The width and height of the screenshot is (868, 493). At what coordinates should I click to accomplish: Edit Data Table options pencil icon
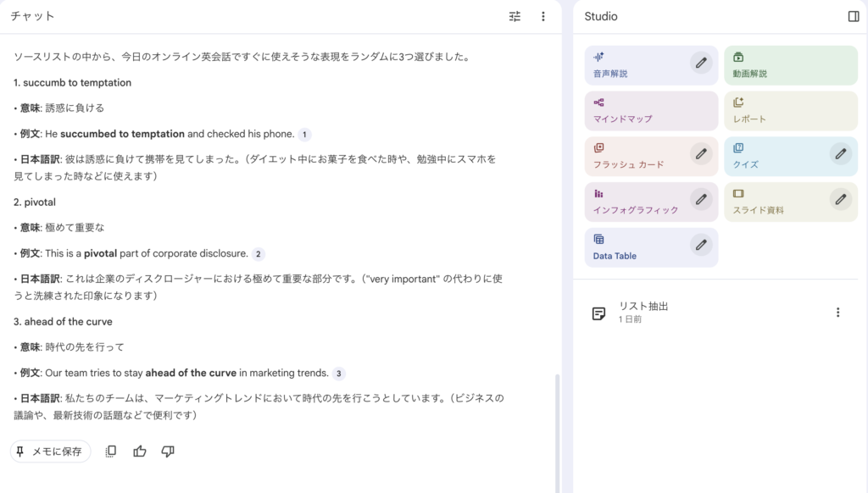coord(700,245)
